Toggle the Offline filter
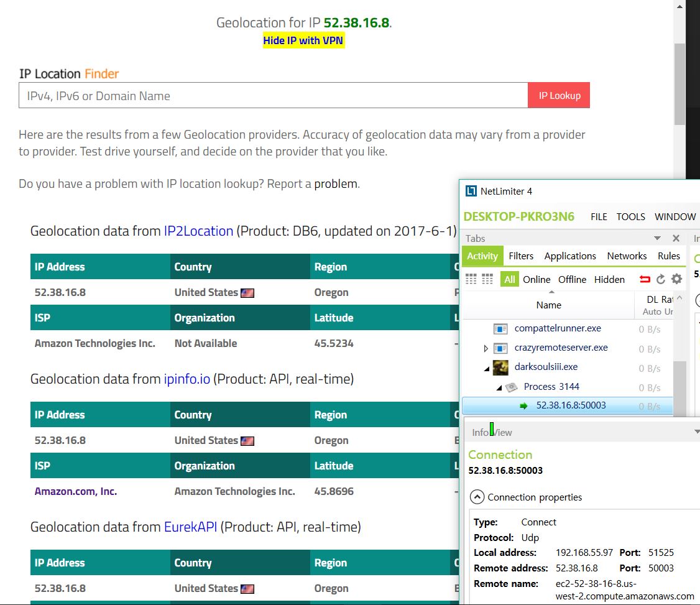The image size is (700, 605). (x=573, y=280)
